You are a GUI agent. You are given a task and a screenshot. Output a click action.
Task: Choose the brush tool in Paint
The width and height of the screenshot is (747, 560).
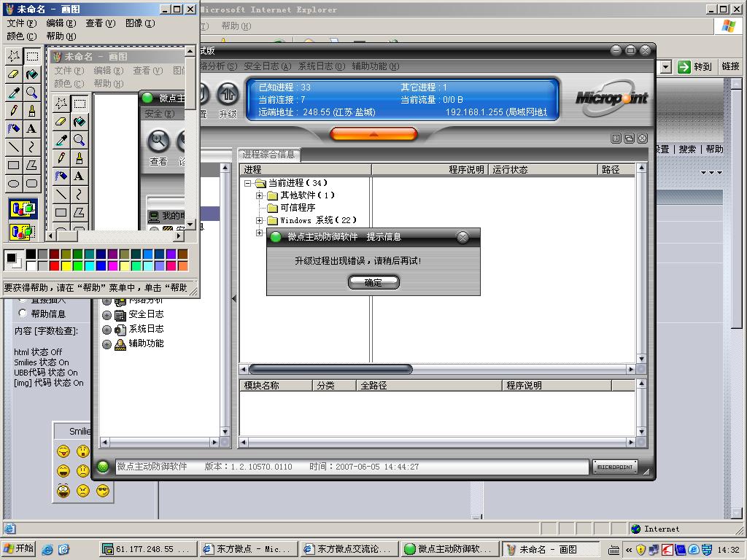[32, 111]
